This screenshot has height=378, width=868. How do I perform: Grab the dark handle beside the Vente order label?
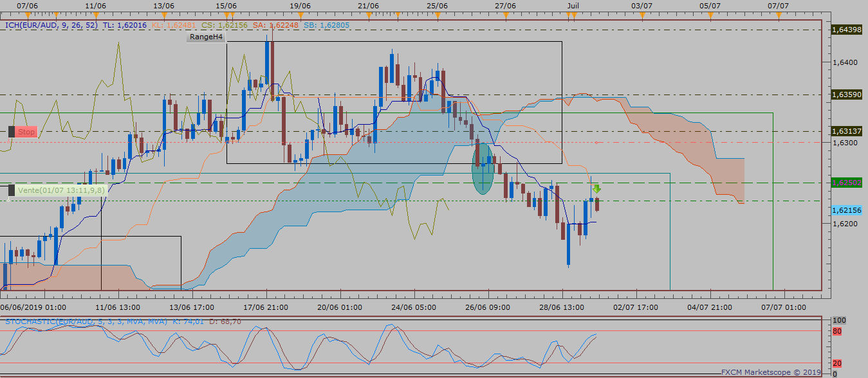coord(11,190)
